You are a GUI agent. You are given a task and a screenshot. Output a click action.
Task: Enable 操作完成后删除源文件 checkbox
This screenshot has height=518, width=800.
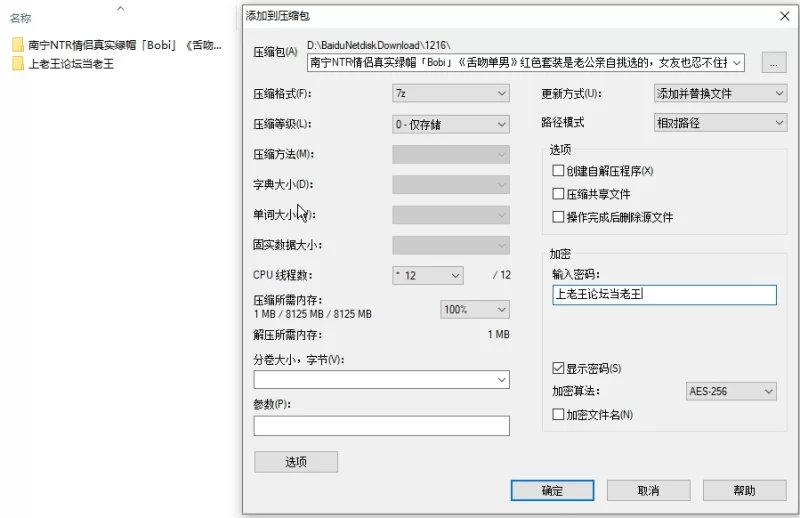click(x=558, y=217)
